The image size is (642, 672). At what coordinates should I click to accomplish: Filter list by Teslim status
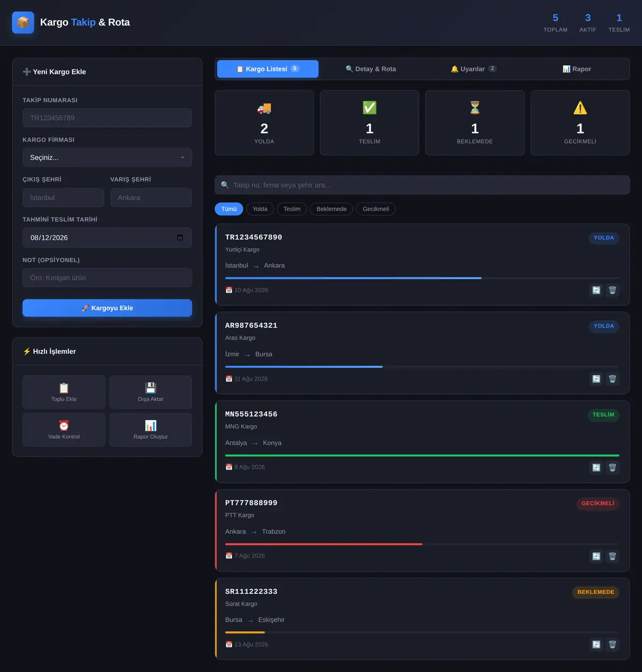pos(292,209)
